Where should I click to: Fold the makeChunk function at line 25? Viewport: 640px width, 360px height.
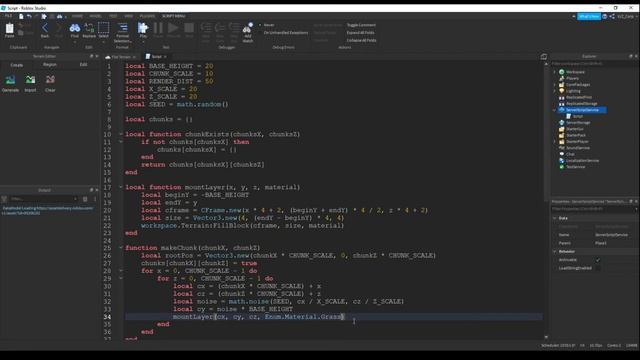121,247
